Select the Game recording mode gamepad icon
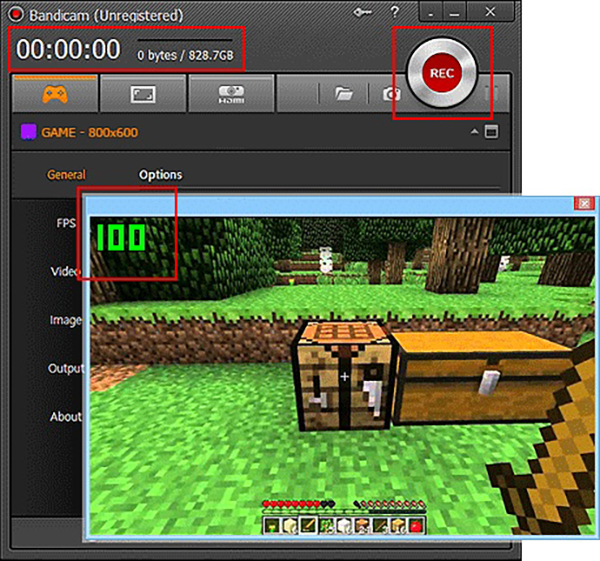600x561 pixels. coord(54,93)
